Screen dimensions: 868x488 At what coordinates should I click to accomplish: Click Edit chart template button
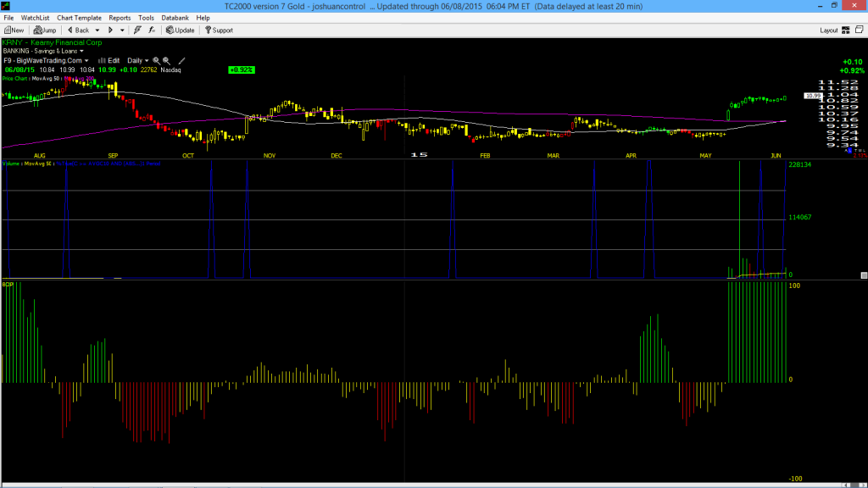pyautogui.click(x=109, y=60)
